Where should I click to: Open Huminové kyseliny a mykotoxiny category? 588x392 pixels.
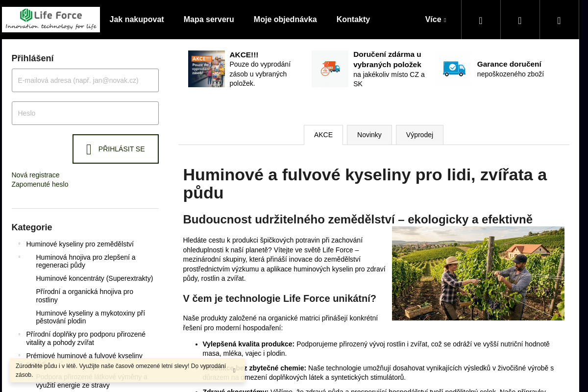(91, 317)
